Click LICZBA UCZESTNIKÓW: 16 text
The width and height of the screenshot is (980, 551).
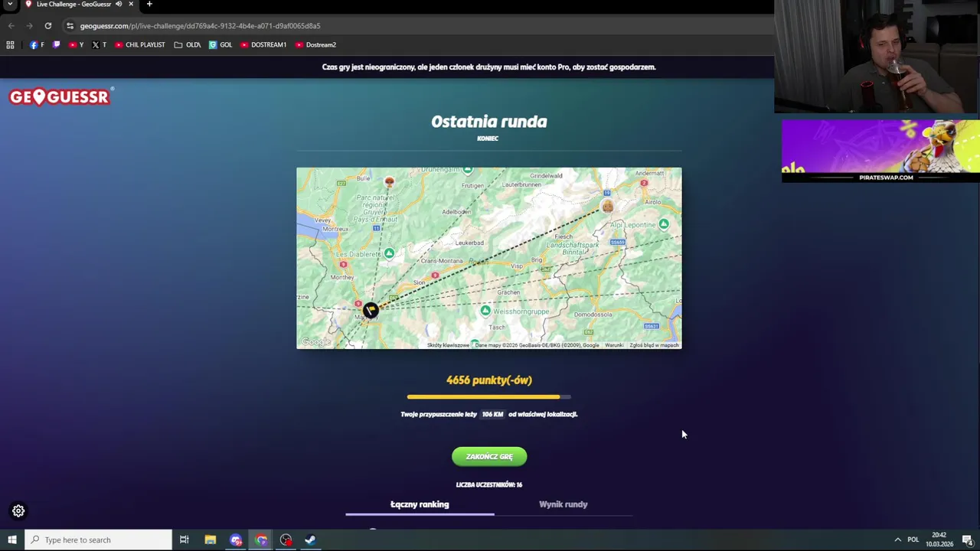489,484
